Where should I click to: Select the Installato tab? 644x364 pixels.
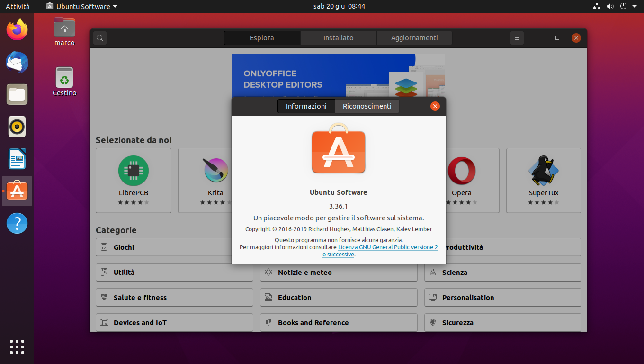pyautogui.click(x=338, y=37)
